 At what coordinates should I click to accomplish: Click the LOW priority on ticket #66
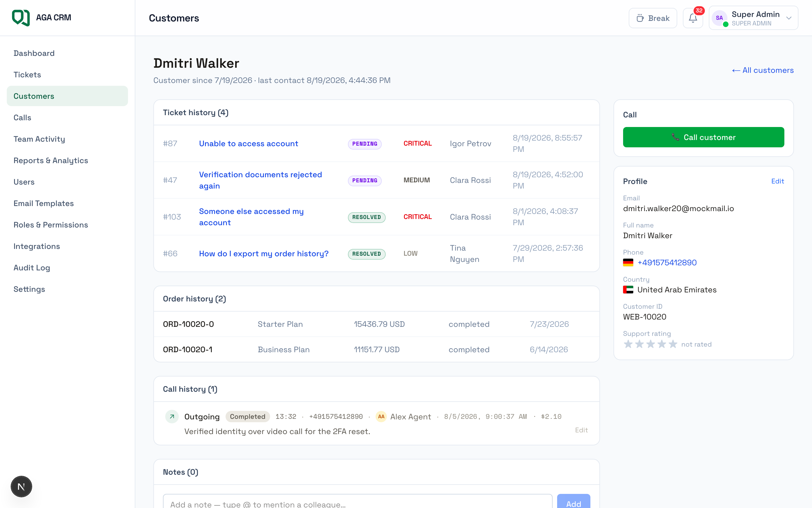(410, 254)
